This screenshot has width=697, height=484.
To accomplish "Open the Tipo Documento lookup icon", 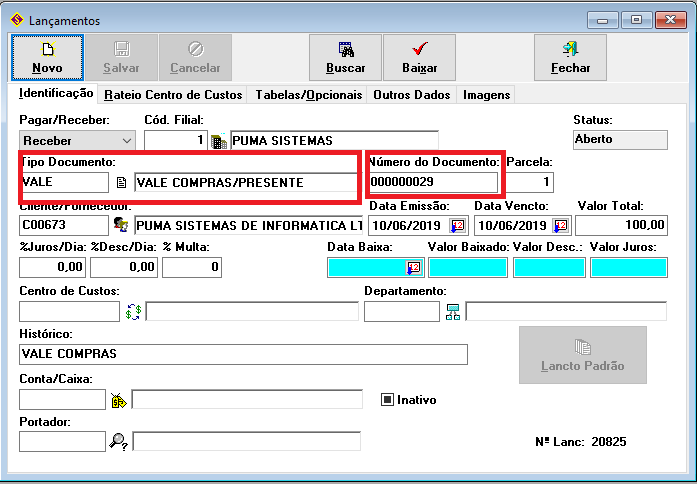I will [x=121, y=182].
